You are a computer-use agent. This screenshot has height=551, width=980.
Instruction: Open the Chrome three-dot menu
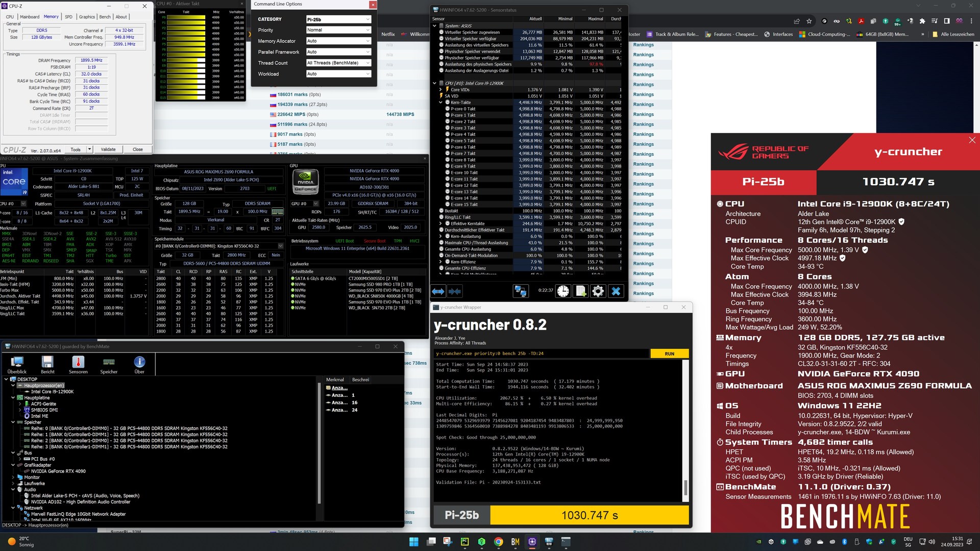pyautogui.click(x=972, y=21)
